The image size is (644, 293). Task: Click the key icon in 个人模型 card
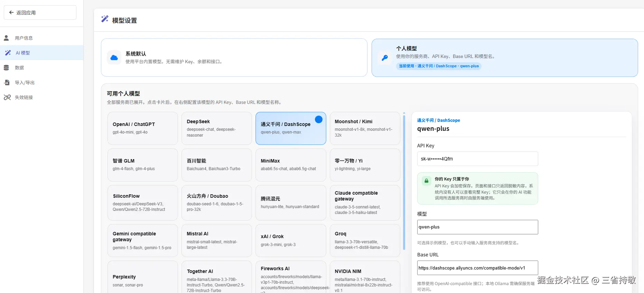[385, 58]
